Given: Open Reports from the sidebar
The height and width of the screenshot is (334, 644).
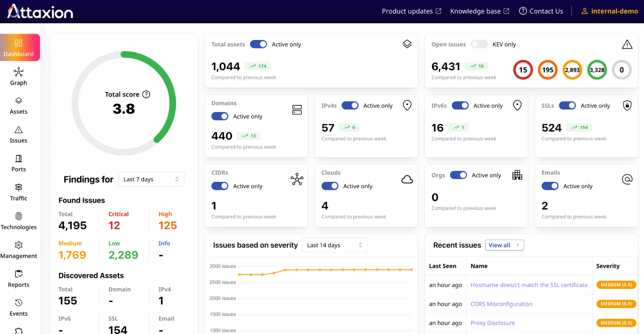Looking at the screenshot, I should (19, 279).
